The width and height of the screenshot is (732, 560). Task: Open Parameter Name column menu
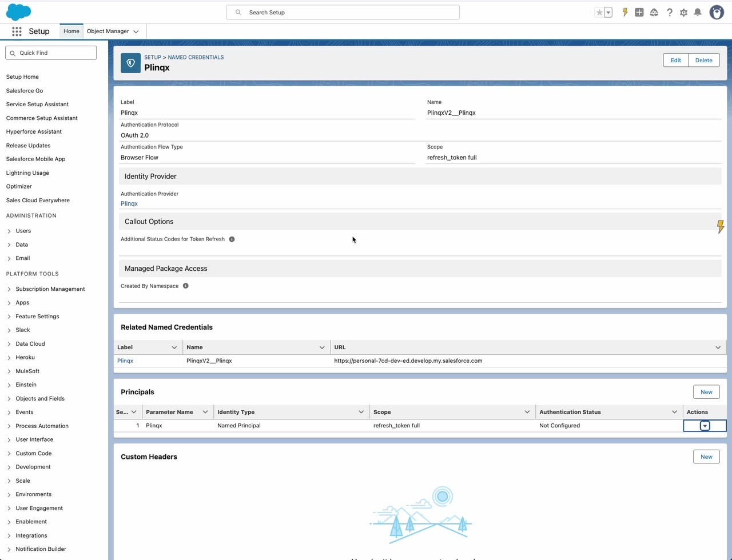pyautogui.click(x=205, y=412)
